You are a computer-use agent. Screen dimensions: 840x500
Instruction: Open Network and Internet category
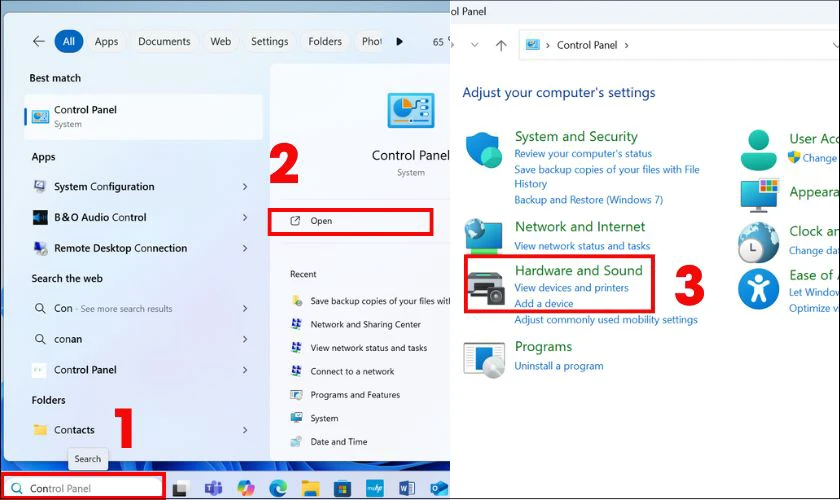point(580,227)
